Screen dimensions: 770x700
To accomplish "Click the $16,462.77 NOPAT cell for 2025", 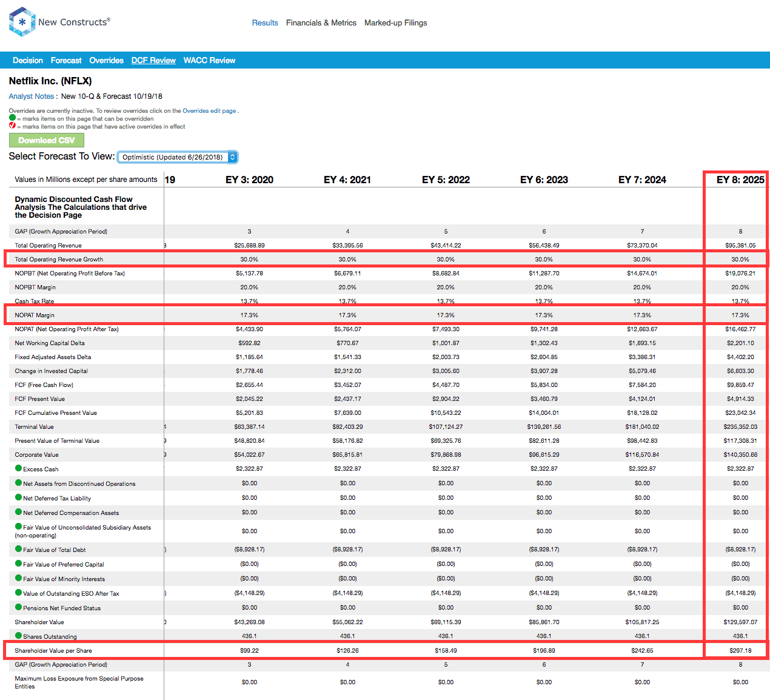I will click(740, 329).
